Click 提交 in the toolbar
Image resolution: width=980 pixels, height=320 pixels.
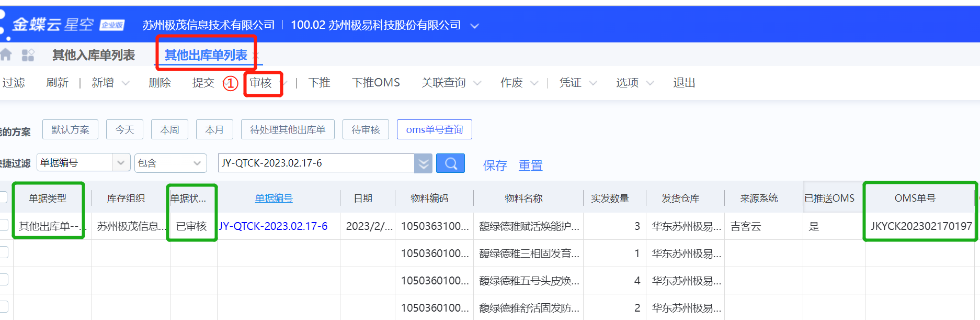pyautogui.click(x=203, y=83)
